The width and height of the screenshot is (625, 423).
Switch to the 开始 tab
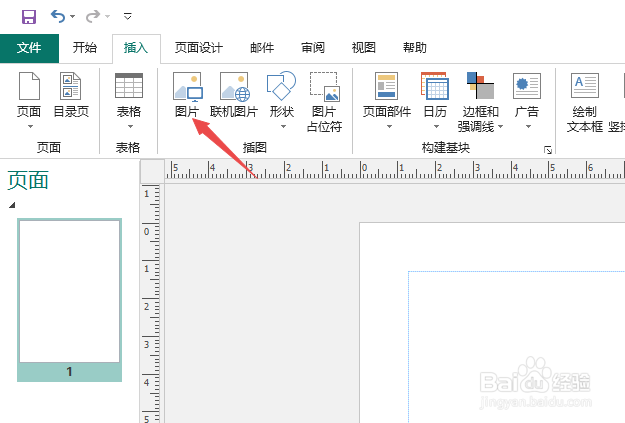click(85, 48)
